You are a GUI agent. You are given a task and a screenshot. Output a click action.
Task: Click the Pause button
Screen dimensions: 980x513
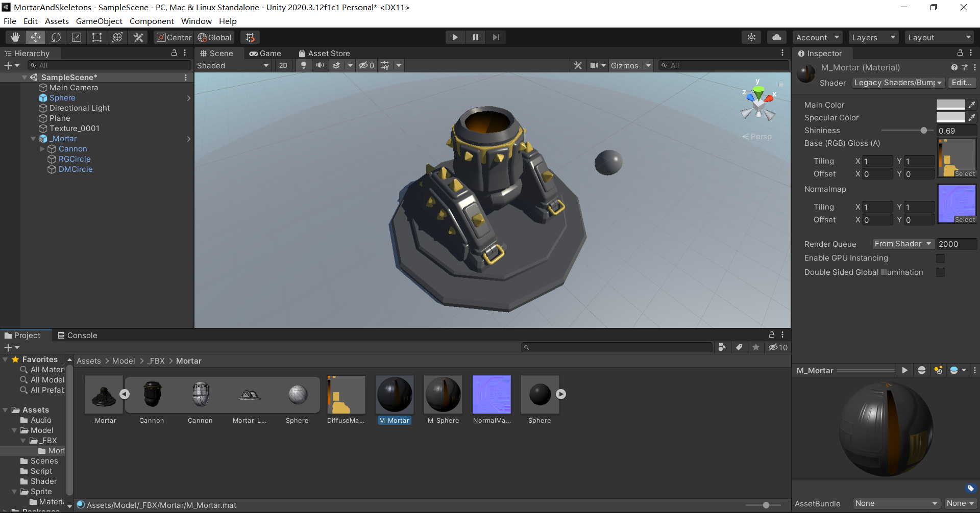click(x=475, y=37)
